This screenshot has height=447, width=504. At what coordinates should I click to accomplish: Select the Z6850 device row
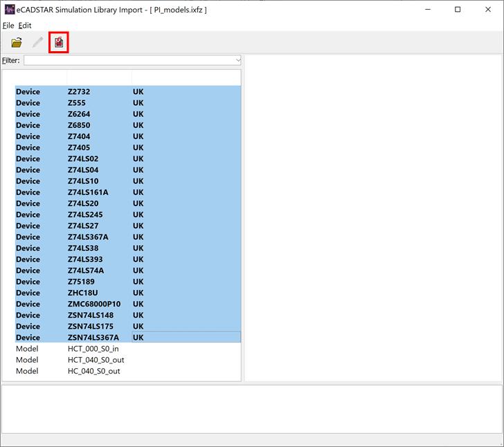pos(128,125)
